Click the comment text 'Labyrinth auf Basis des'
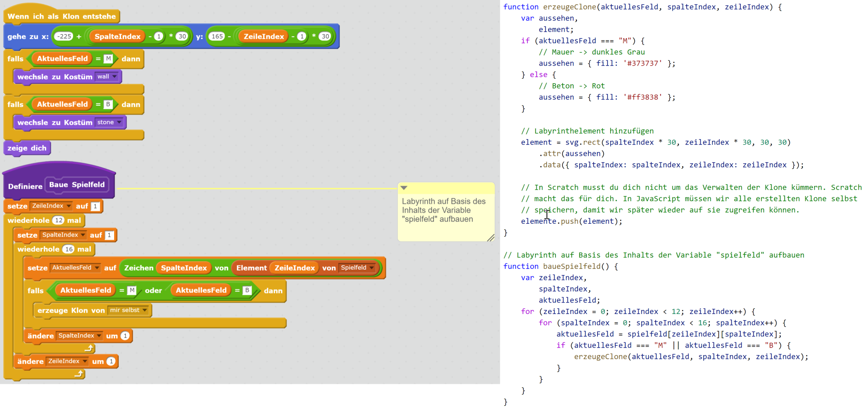This screenshot has width=868, height=408. (443, 202)
